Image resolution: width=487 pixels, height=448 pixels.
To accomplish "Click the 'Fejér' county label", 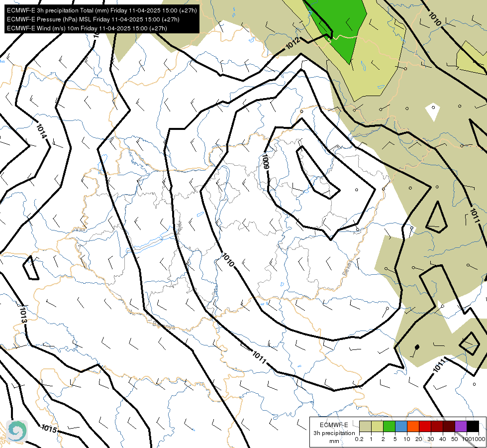I will (x=179, y=228).
